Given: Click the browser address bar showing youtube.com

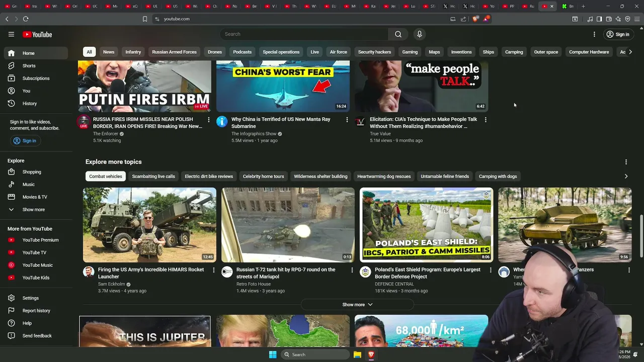Looking at the screenshot, I should click(302, 19).
